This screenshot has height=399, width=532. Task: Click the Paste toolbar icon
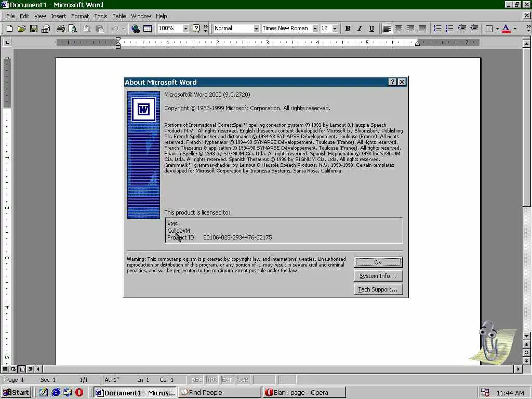click(x=99, y=29)
